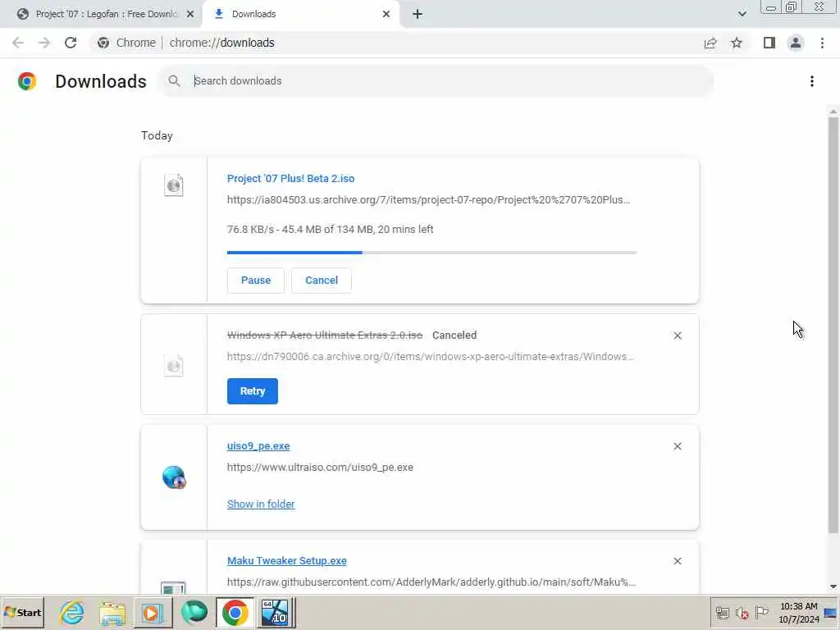Open the Windows Start menu

[22, 612]
